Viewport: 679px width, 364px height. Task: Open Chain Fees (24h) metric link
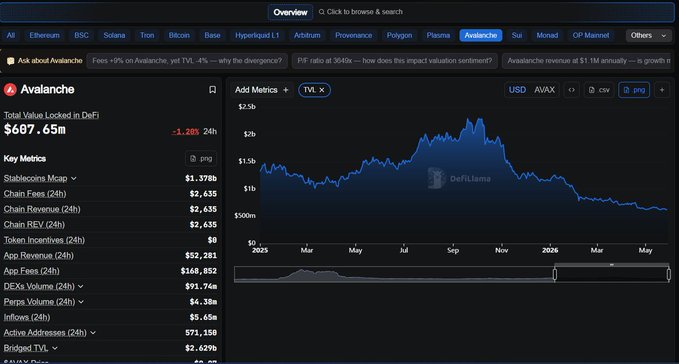(x=35, y=194)
